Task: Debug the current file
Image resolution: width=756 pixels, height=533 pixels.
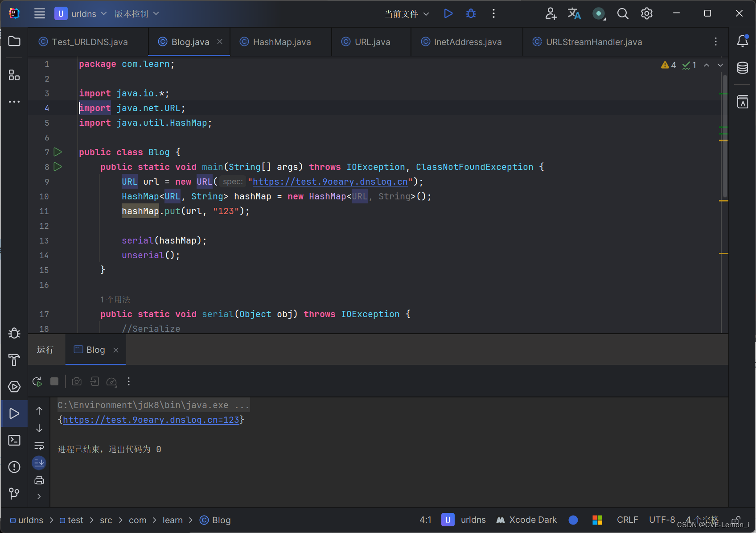Action: 471,13
